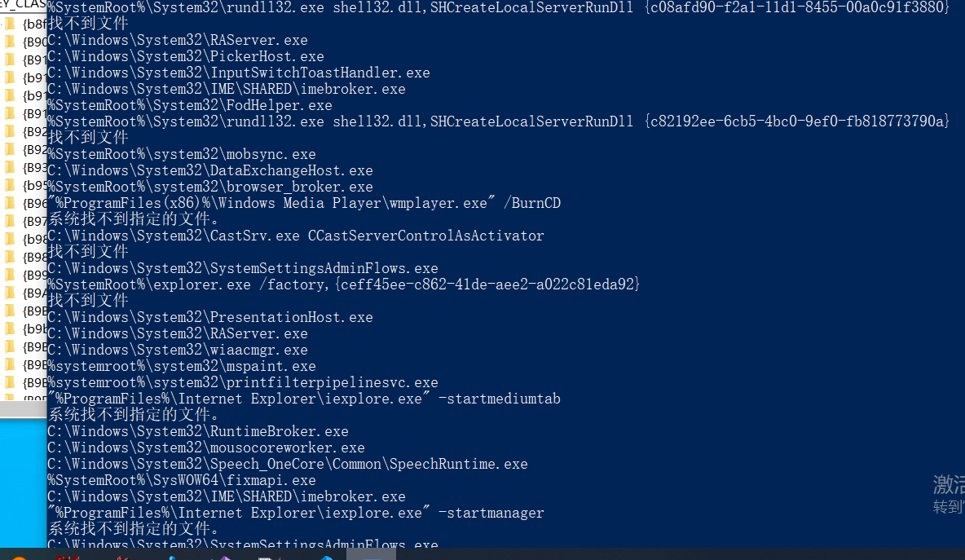This screenshot has width=965, height=560.
Task: Click the folder icon next to {B90
Action: pyautogui.click(x=10, y=42)
